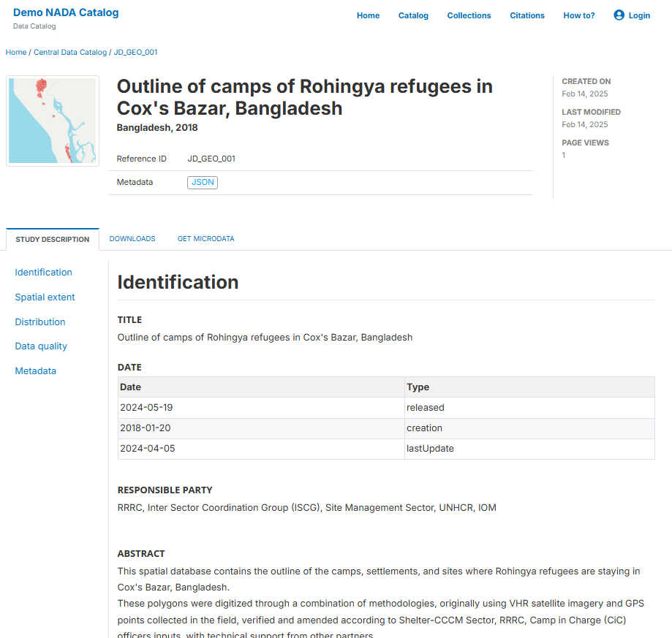Open the How to? help link
Screen dimensions: 672x638
(x=578, y=15)
